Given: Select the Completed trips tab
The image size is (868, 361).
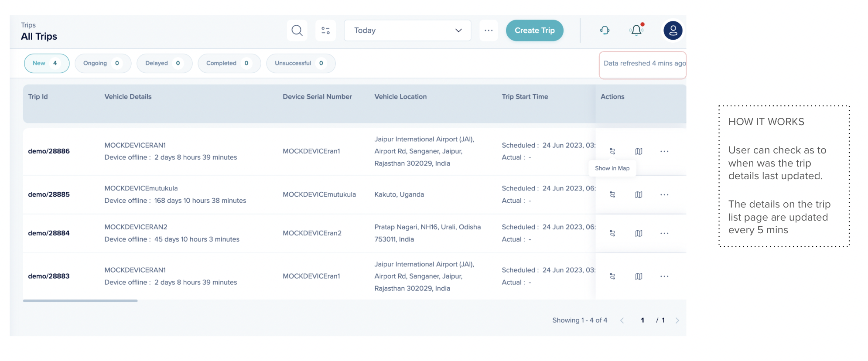Looking at the screenshot, I should point(229,63).
